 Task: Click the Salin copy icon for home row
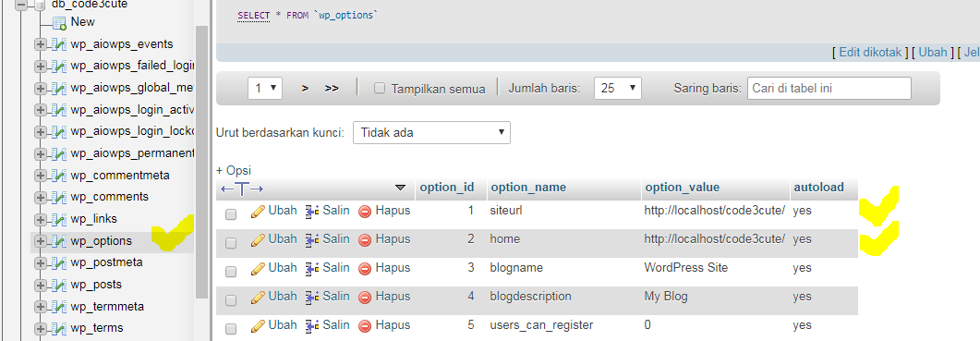click(312, 239)
